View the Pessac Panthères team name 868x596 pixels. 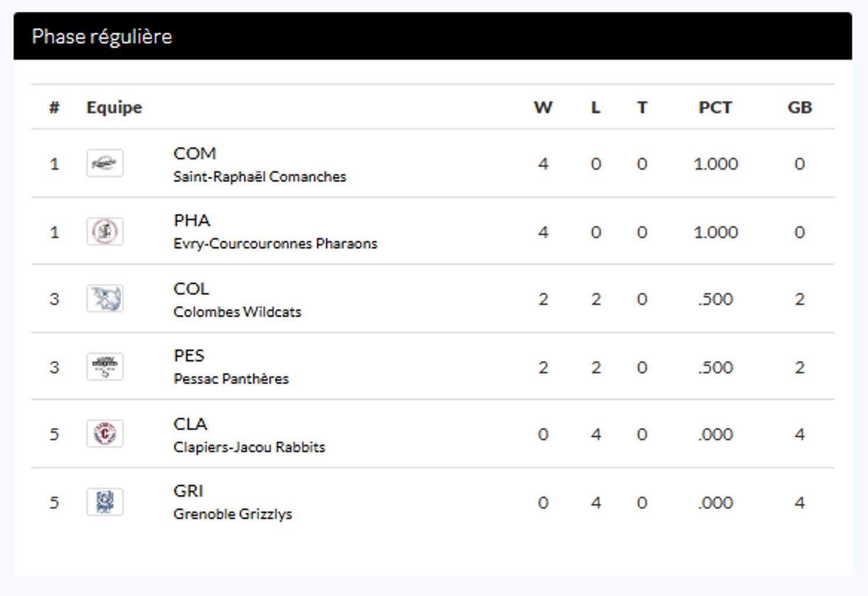[x=231, y=379]
